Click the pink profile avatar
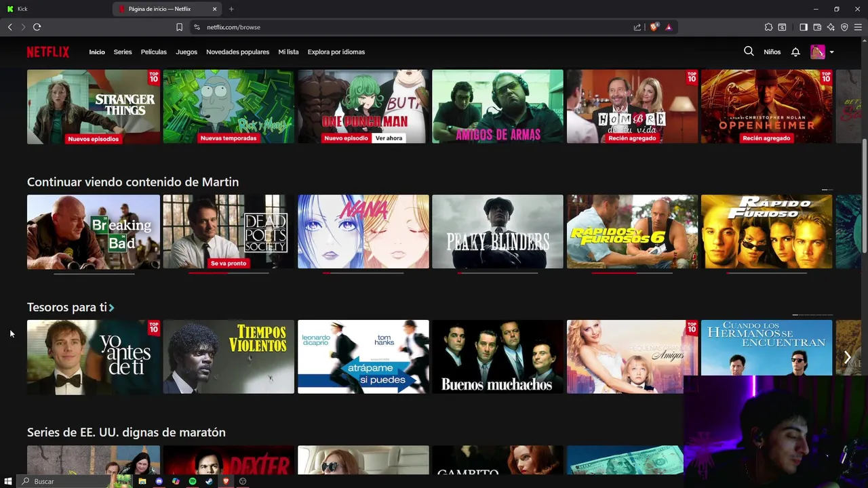The height and width of the screenshot is (488, 868). (818, 52)
